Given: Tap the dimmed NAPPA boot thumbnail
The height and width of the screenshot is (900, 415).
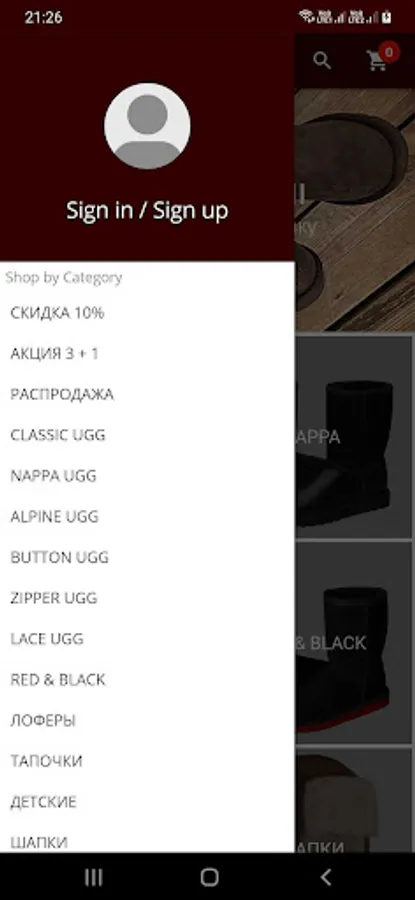Looking at the screenshot, I should 354,437.
